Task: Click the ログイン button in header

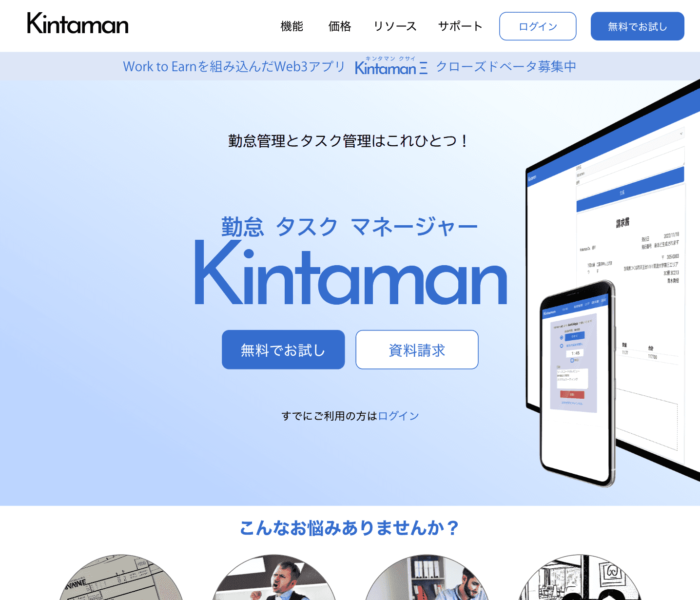Action: point(538,26)
